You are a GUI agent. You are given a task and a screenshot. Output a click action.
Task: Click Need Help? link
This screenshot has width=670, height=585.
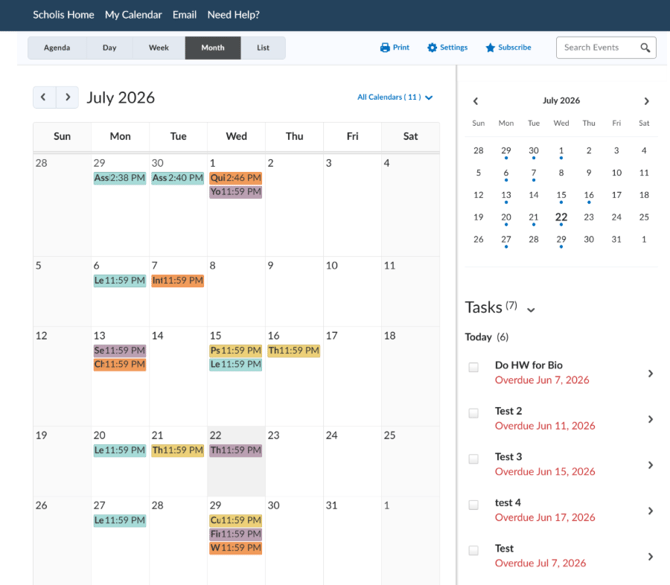pos(233,15)
